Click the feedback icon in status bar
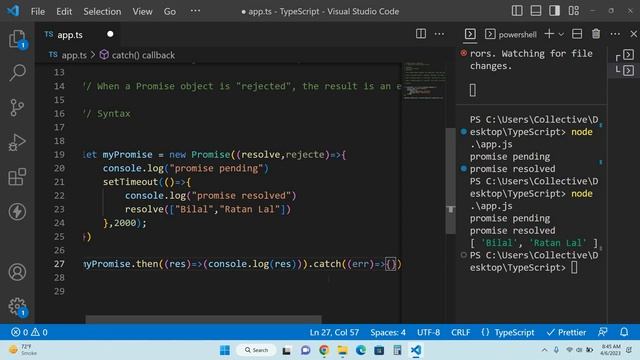 [x=602, y=332]
